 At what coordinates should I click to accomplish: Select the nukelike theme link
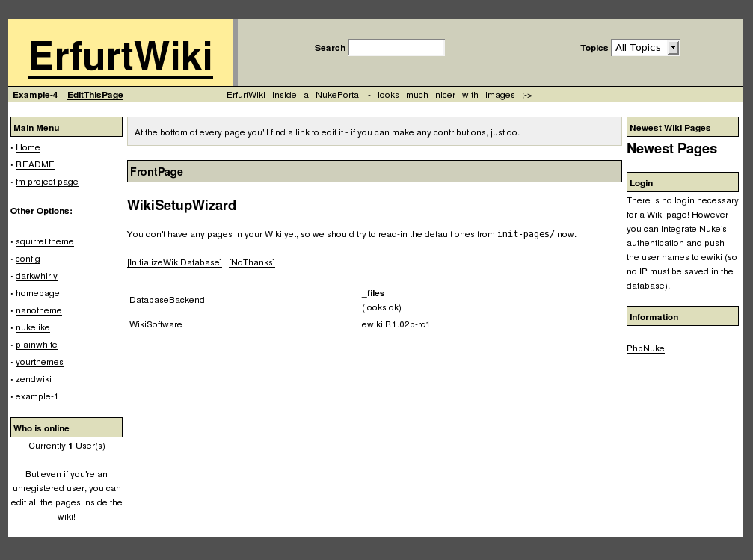tap(31, 327)
